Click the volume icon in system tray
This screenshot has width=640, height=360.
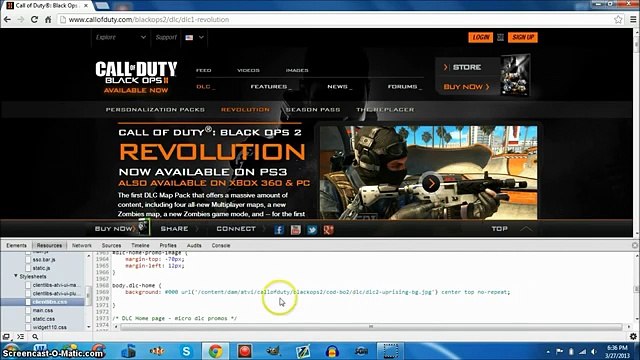594,351
